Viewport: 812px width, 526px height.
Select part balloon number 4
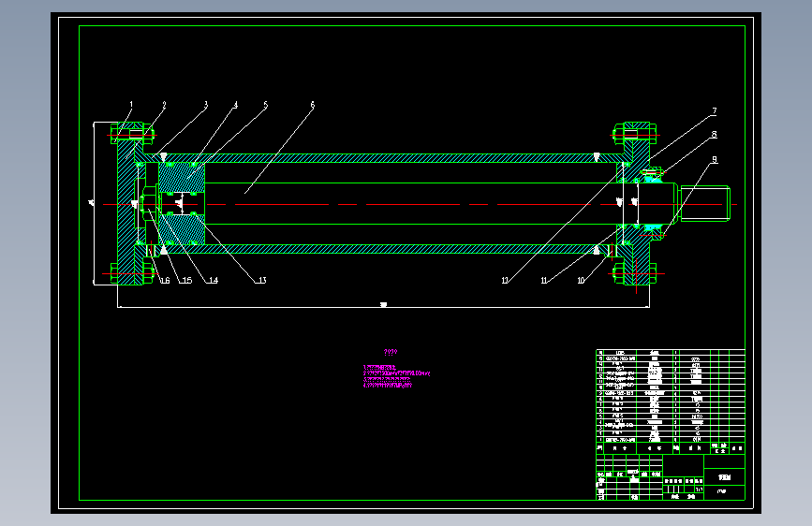(236, 105)
